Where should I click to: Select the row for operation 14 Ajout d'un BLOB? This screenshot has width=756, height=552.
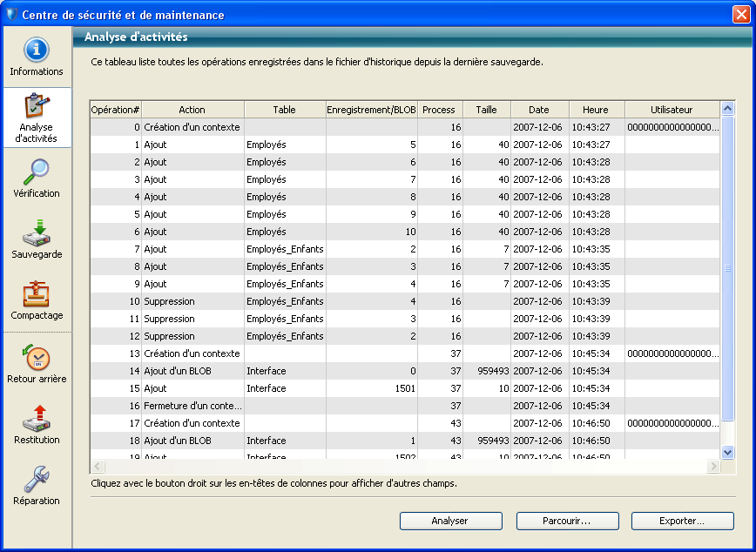click(x=192, y=371)
